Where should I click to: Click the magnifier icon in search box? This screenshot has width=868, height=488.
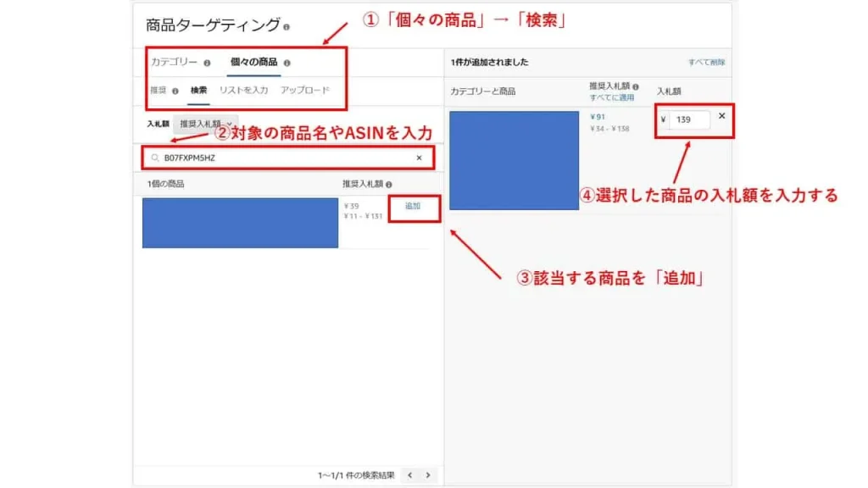(x=155, y=158)
